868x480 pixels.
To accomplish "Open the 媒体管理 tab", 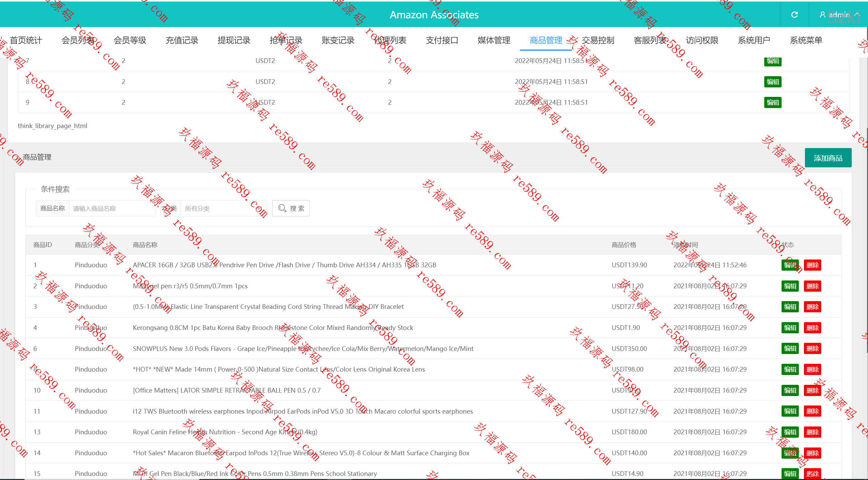I will click(x=494, y=40).
